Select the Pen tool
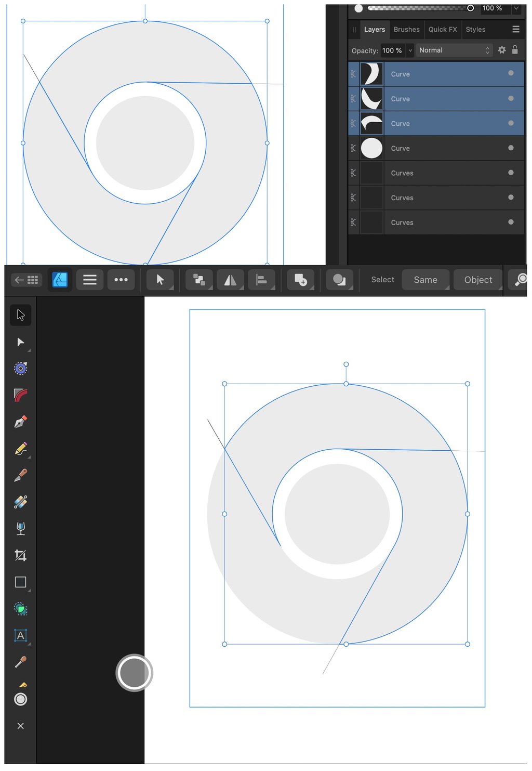Image resolution: width=532 pixels, height=771 pixels. coord(21,422)
